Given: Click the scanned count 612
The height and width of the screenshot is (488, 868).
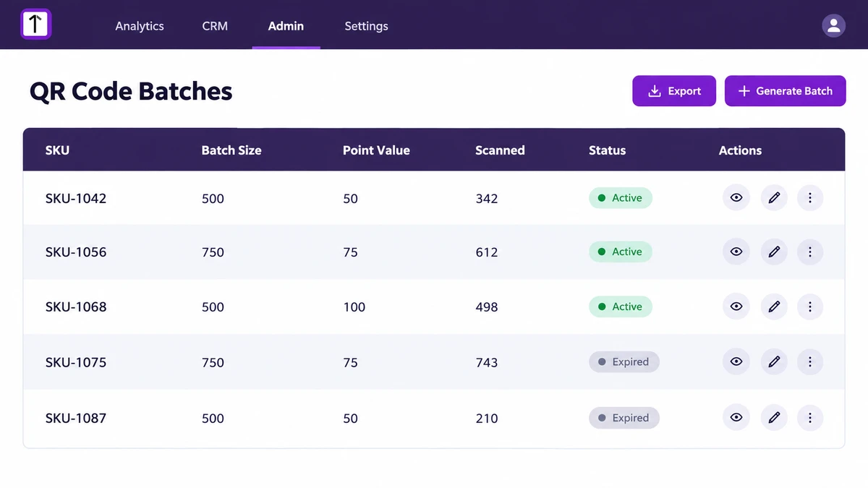Looking at the screenshot, I should [x=487, y=252].
